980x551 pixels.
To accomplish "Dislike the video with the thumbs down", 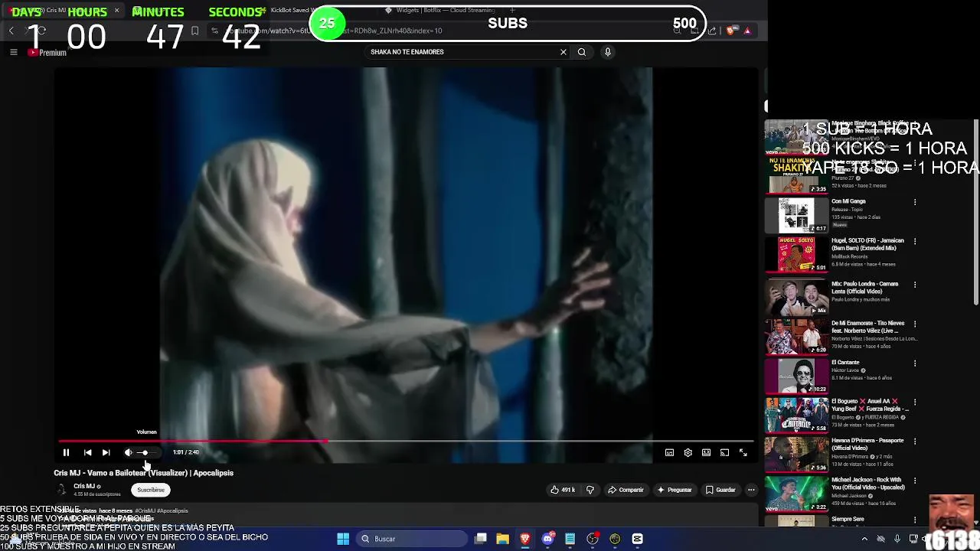I will tap(590, 490).
